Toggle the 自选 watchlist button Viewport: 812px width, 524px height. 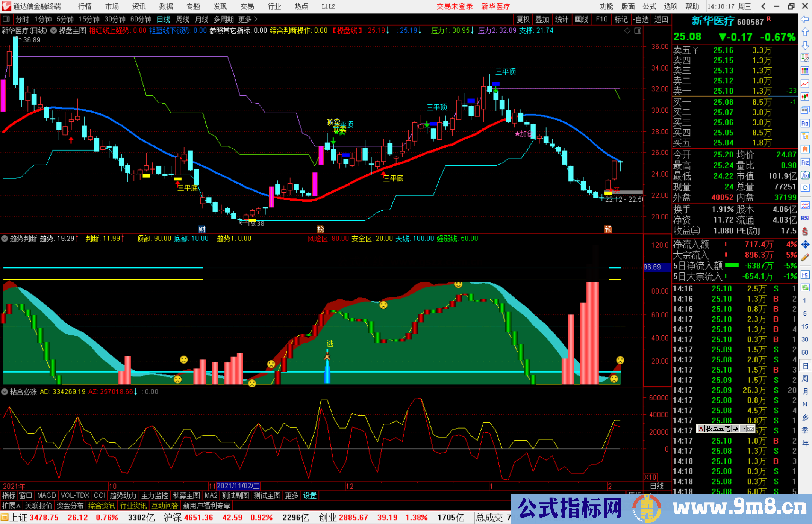[641, 19]
